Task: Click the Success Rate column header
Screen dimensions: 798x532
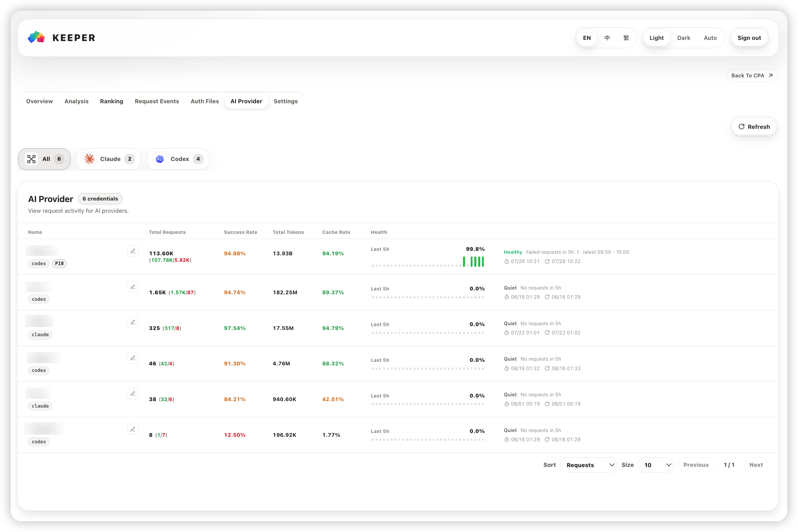Action: tap(240, 232)
